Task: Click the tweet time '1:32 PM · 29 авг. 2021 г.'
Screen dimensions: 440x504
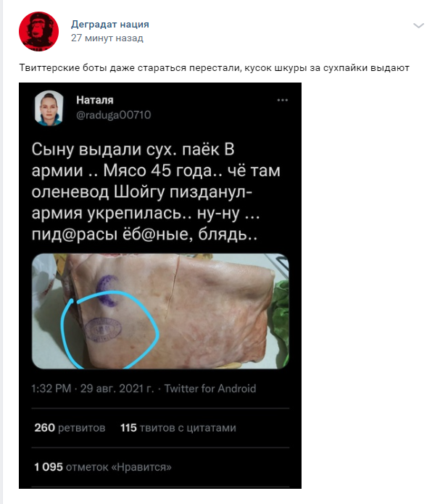Action: [93, 389]
